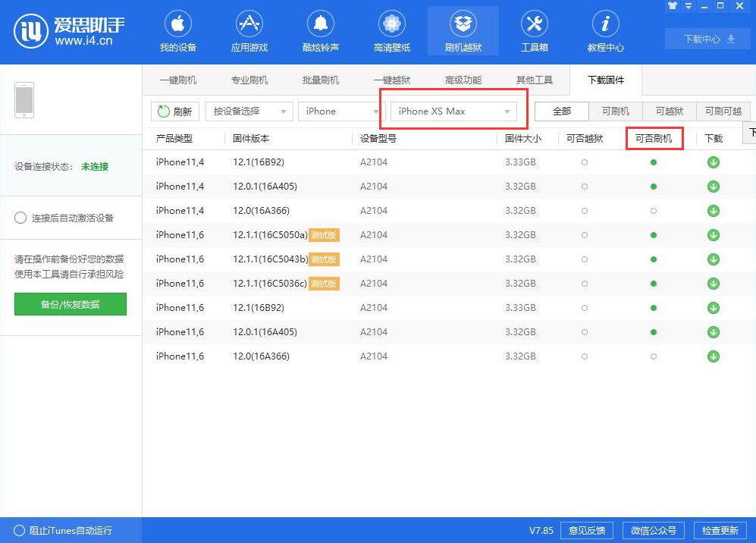Open the 工具箱 toolbox
756x543 pixels.
click(x=534, y=30)
